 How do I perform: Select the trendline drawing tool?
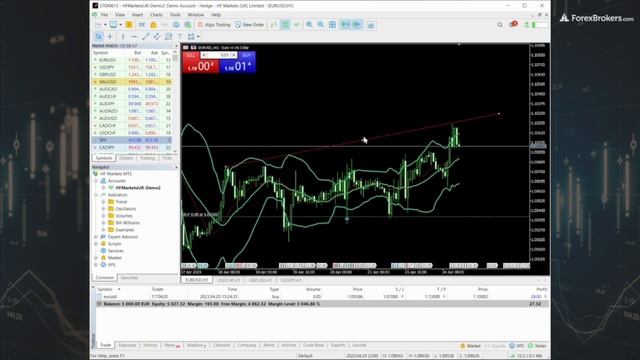pyautogui.click(x=146, y=37)
